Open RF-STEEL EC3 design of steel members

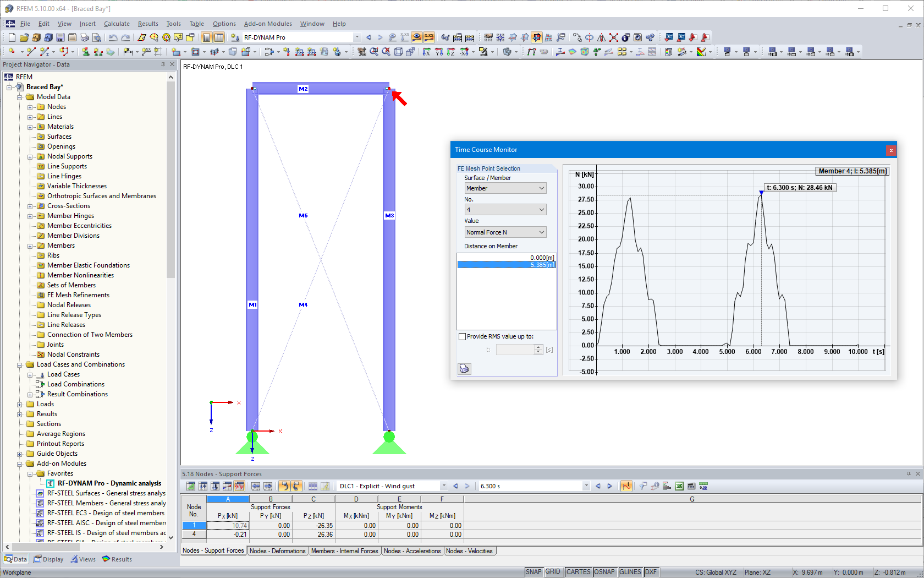click(x=105, y=512)
